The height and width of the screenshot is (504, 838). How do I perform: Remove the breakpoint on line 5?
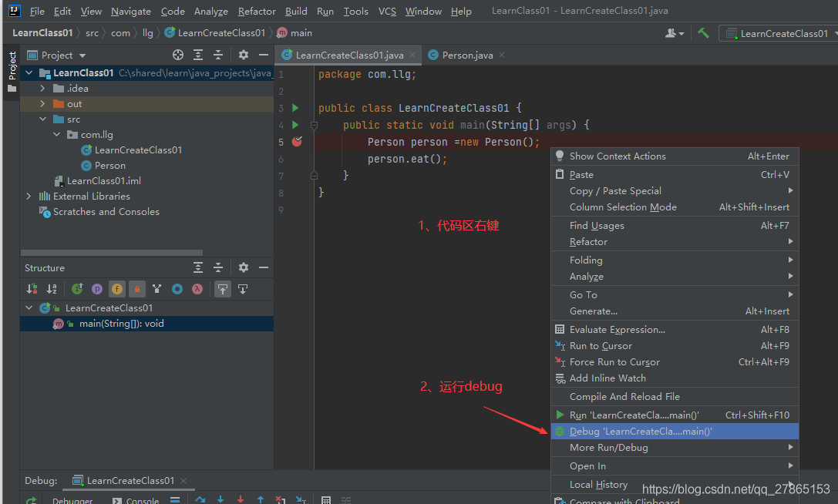[x=297, y=142]
